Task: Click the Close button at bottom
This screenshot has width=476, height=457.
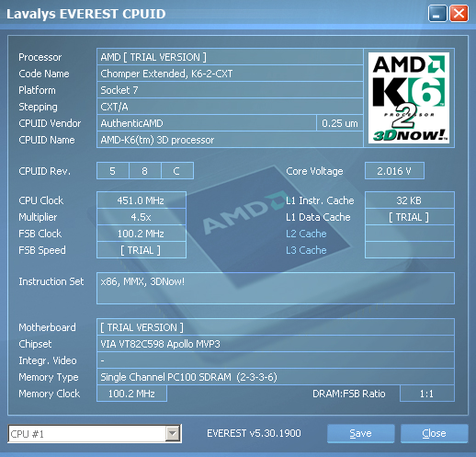Action: pos(434,433)
